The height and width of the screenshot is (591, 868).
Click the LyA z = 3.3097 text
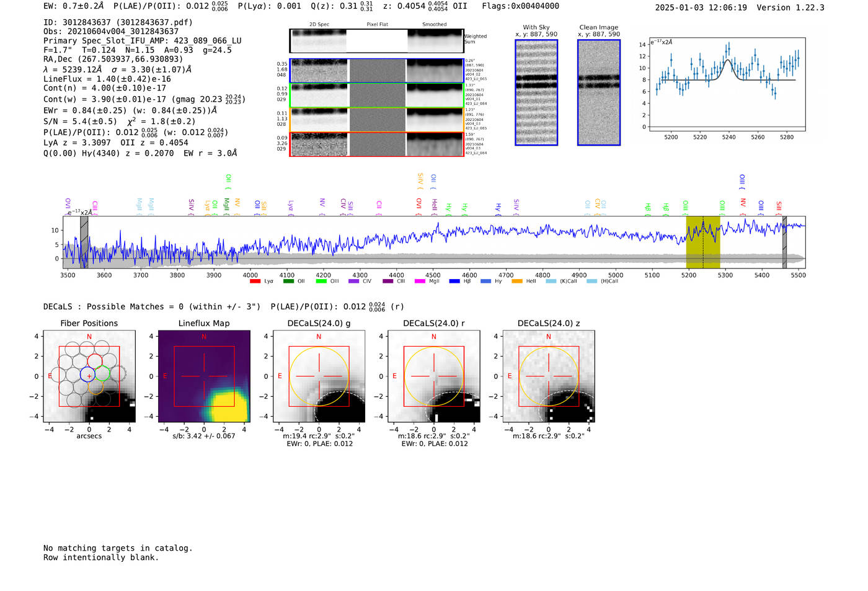pos(78,143)
